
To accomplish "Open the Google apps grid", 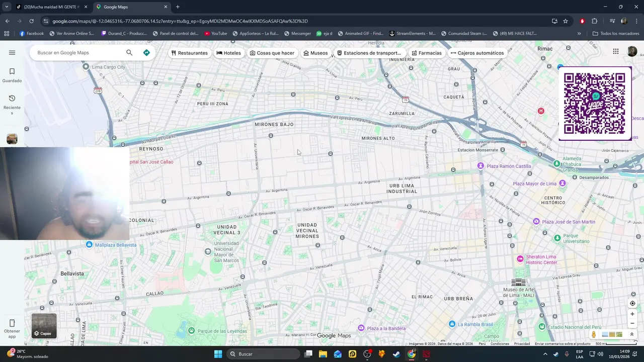I will [x=616, y=51].
